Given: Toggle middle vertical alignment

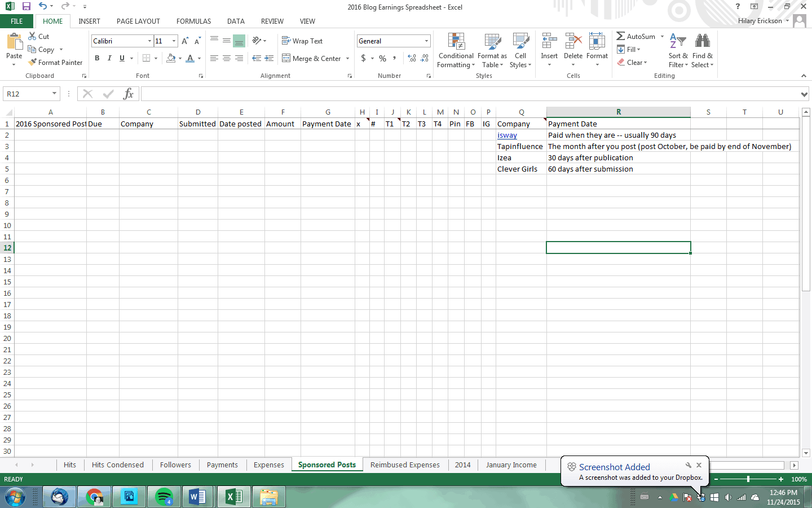Looking at the screenshot, I should coord(227,41).
